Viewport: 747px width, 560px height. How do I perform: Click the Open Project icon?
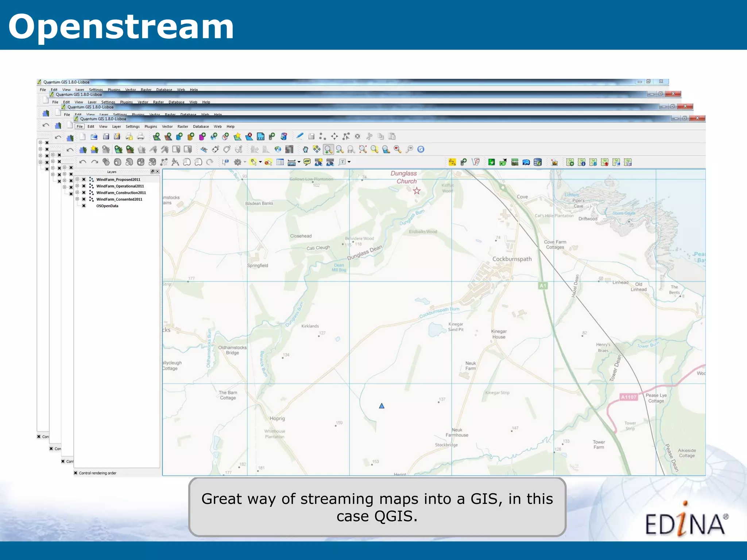(x=94, y=137)
